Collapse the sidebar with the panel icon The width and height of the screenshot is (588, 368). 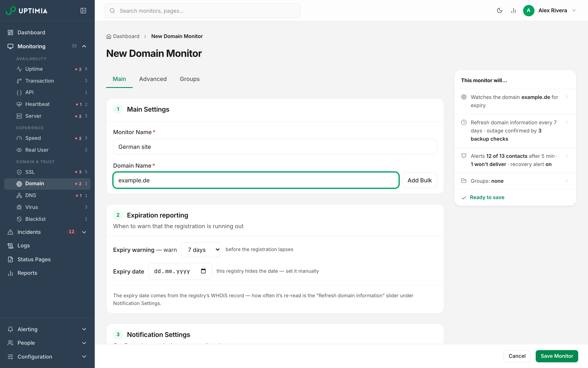coord(83,11)
